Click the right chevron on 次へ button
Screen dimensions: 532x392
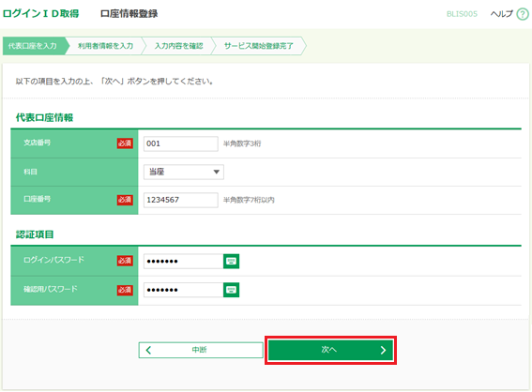point(383,351)
